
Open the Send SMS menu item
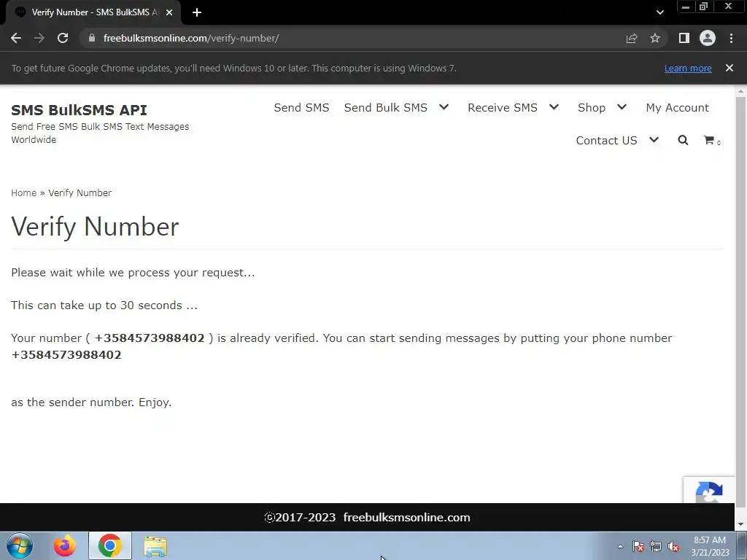[x=301, y=108]
